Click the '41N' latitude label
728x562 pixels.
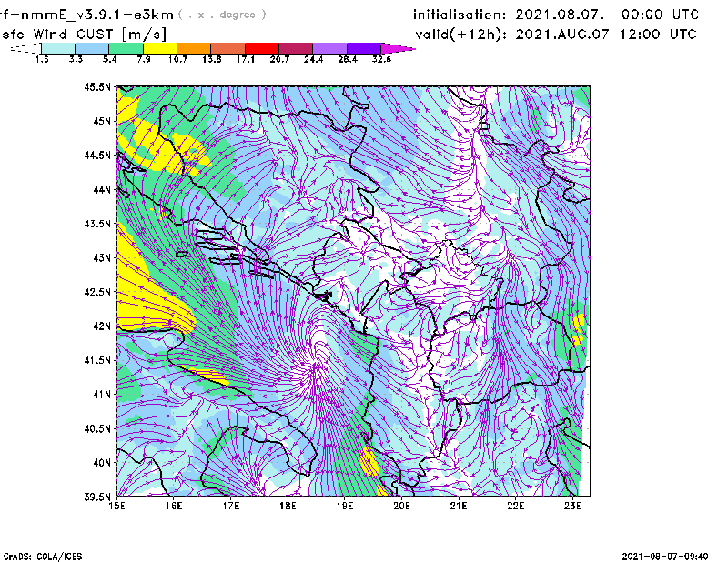(x=102, y=395)
